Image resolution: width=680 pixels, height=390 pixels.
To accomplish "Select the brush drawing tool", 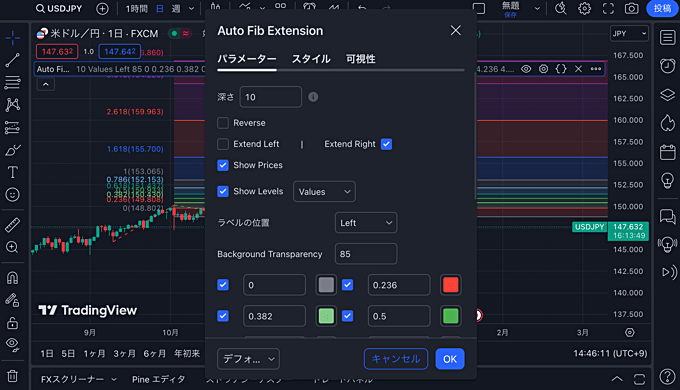I will tap(13, 150).
